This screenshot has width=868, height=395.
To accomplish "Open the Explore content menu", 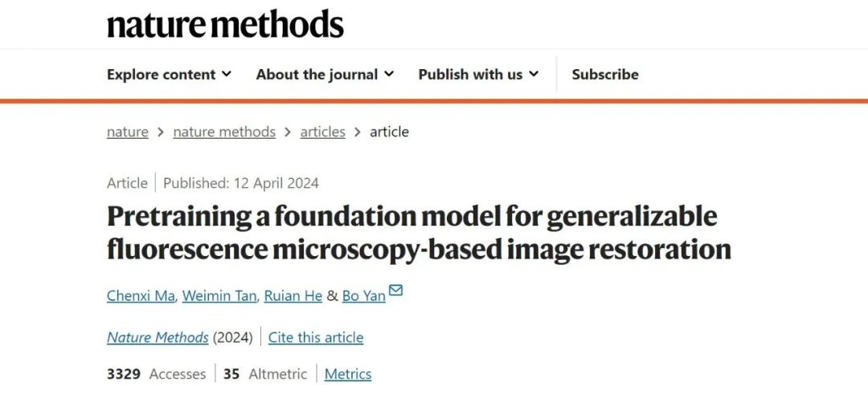I will click(x=169, y=74).
